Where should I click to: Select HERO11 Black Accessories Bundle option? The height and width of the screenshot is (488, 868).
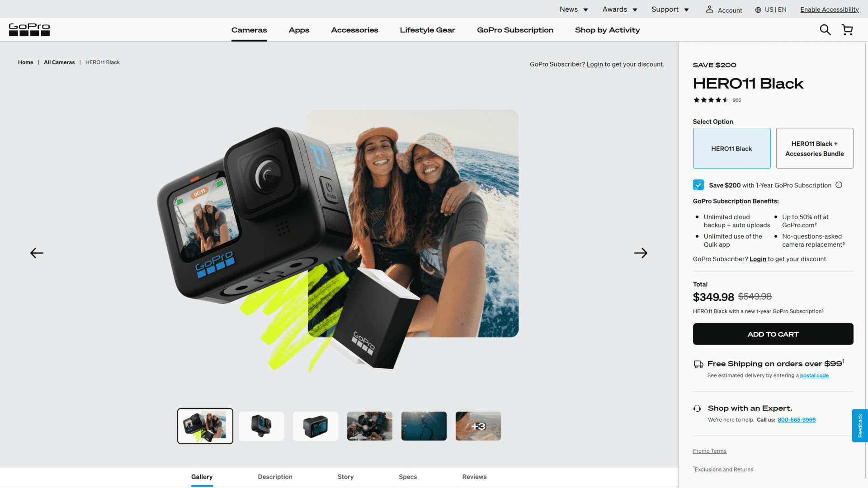point(814,148)
